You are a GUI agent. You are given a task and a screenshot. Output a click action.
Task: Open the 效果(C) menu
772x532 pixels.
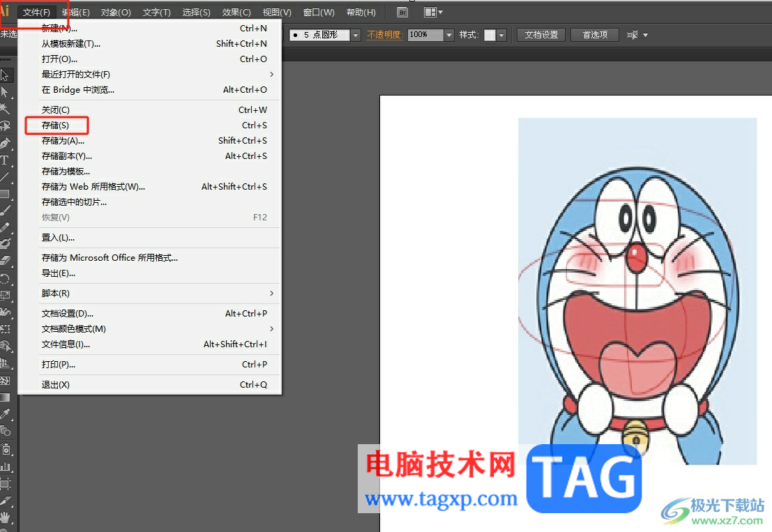point(236,13)
